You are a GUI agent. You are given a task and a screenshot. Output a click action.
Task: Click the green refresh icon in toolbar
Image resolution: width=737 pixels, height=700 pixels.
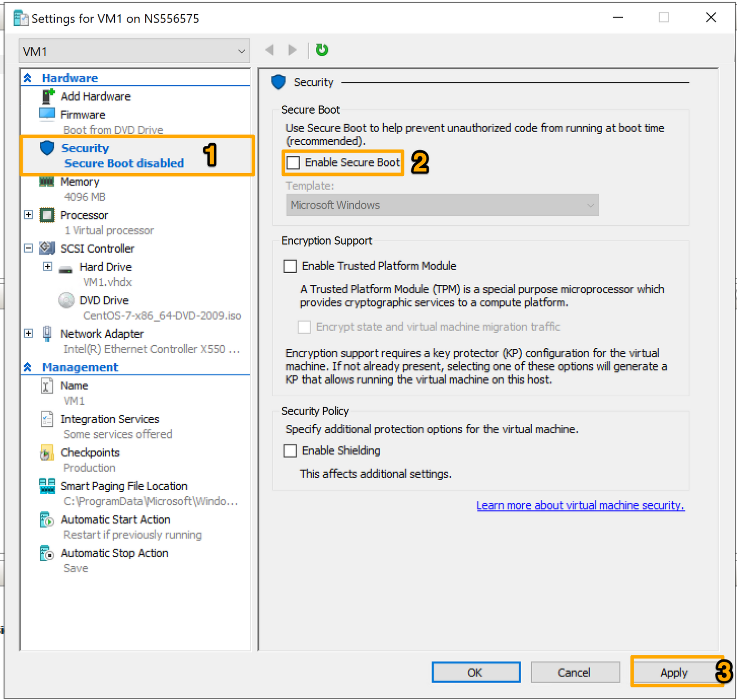(322, 49)
